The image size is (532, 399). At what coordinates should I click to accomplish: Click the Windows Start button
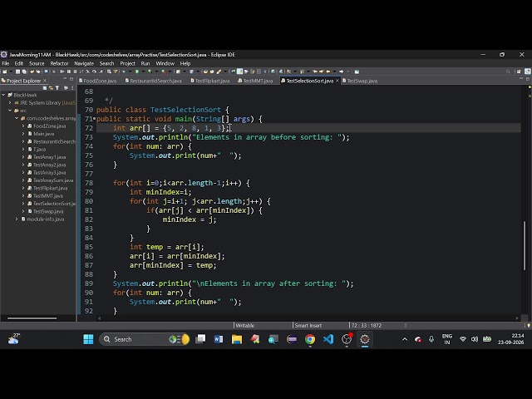(88, 339)
